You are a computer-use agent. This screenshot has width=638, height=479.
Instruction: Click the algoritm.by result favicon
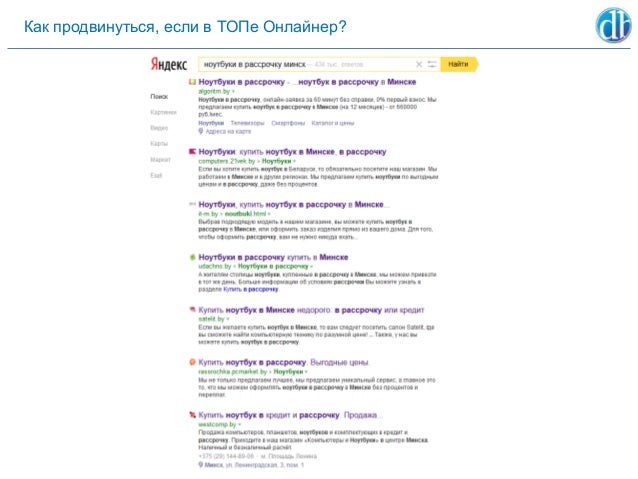click(192, 82)
